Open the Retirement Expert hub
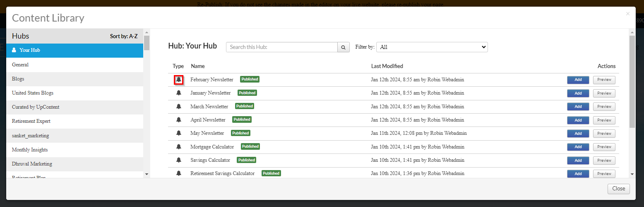 [74, 121]
